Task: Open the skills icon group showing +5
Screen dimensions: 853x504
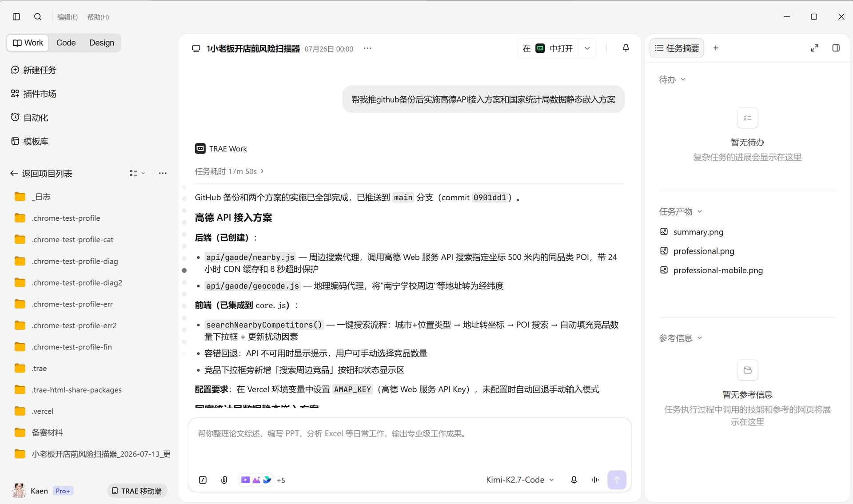Action: [263, 480]
